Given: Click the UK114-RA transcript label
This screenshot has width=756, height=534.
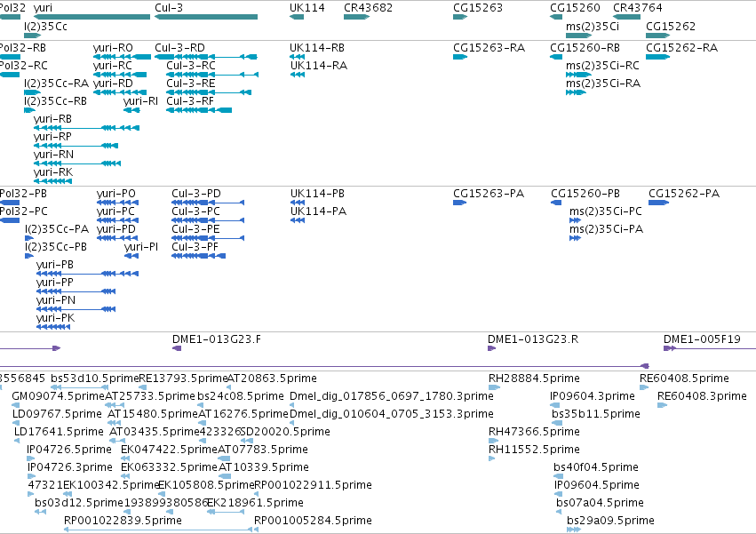Looking at the screenshot, I should 318,66.
